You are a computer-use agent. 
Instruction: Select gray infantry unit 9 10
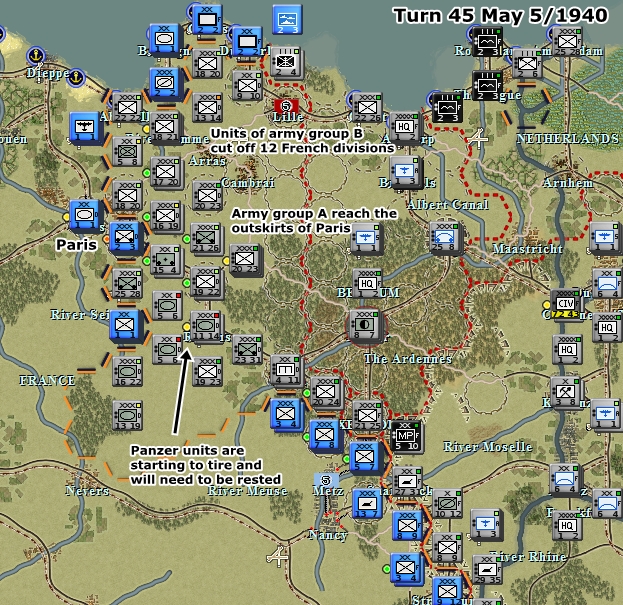click(247, 85)
